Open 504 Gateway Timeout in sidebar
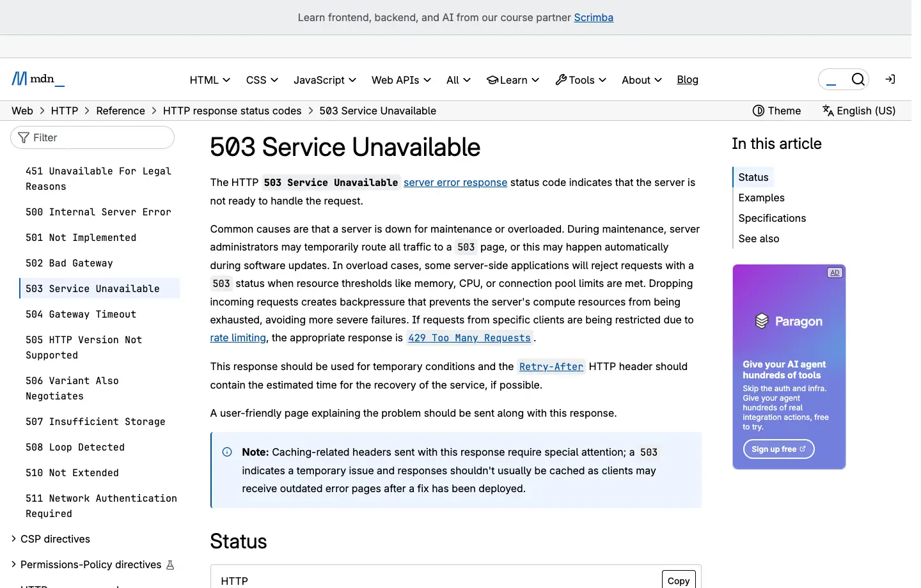 coord(81,314)
